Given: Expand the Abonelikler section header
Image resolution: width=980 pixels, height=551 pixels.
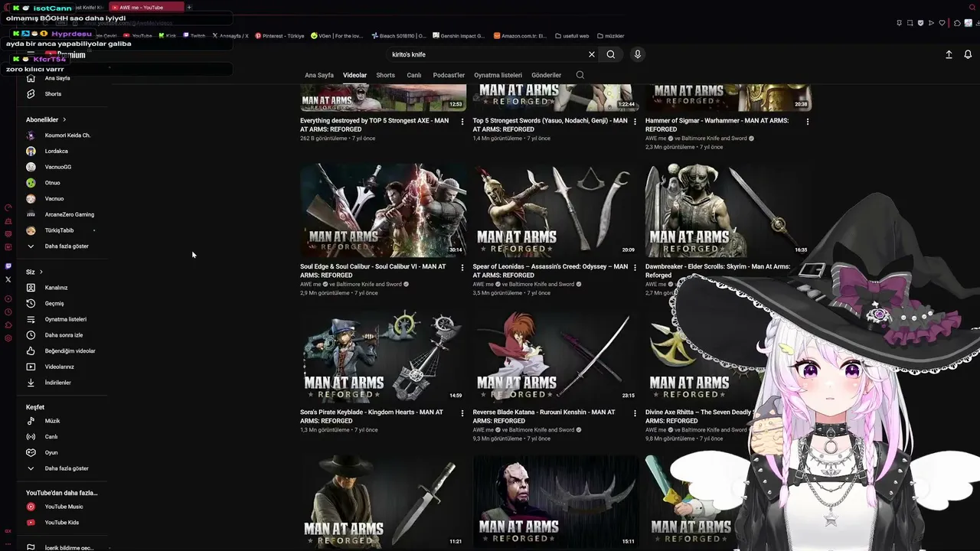Looking at the screenshot, I should coord(46,120).
